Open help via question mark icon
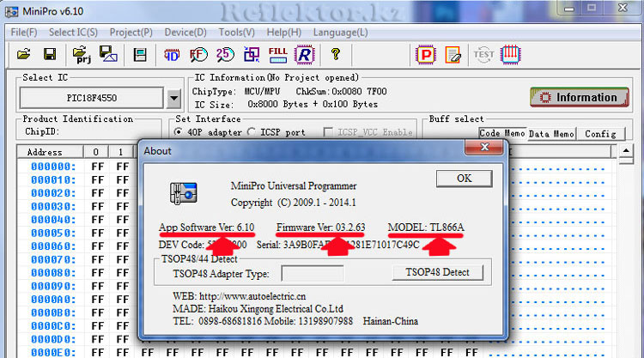The image size is (644, 358). tap(336, 54)
